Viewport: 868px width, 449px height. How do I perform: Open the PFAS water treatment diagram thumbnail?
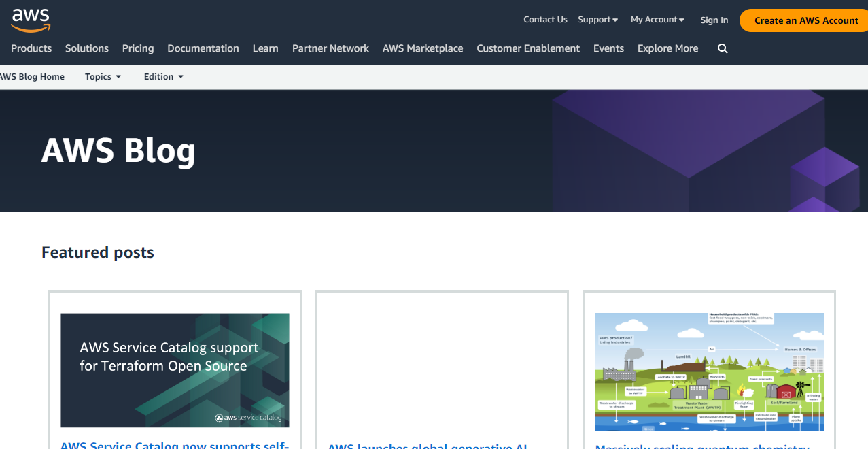click(x=709, y=371)
